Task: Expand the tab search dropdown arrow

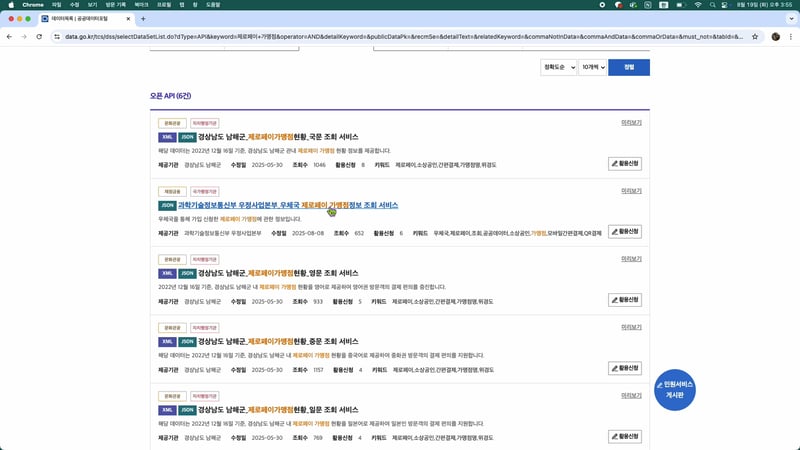Action: point(791,19)
